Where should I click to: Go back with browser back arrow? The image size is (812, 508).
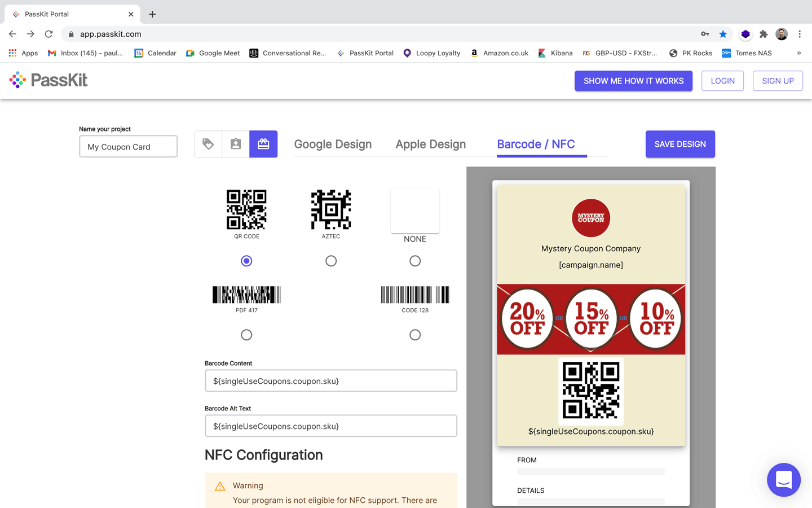(x=12, y=34)
